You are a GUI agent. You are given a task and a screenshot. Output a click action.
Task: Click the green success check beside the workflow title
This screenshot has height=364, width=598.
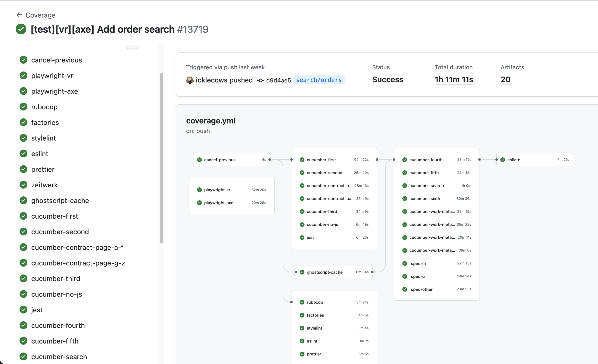[x=21, y=29]
